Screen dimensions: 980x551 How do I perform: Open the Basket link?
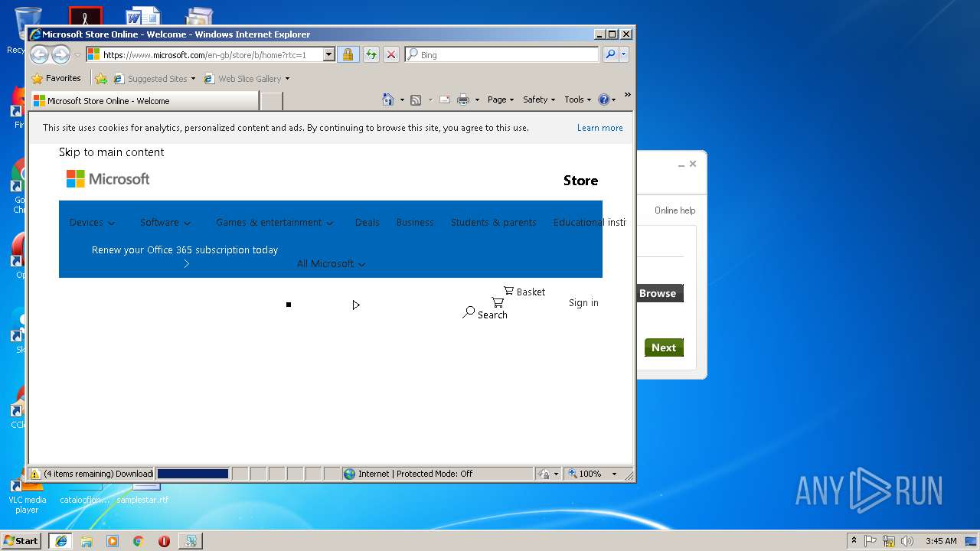click(x=524, y=292)
